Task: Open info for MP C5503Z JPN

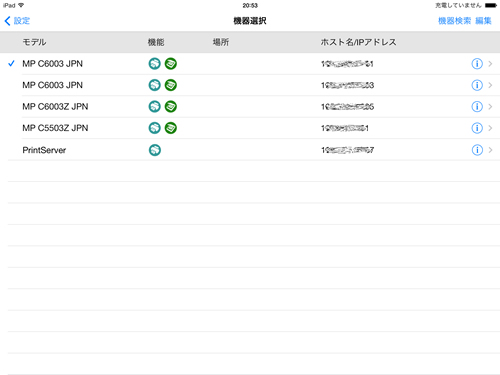Action: 477,128
